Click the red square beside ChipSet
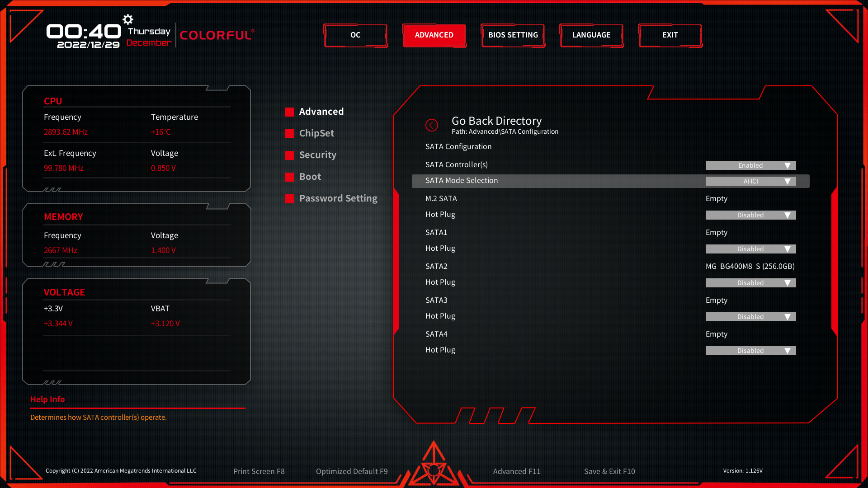Image resolution: width=868 pixels, height=488 pixels. [289, 134]
